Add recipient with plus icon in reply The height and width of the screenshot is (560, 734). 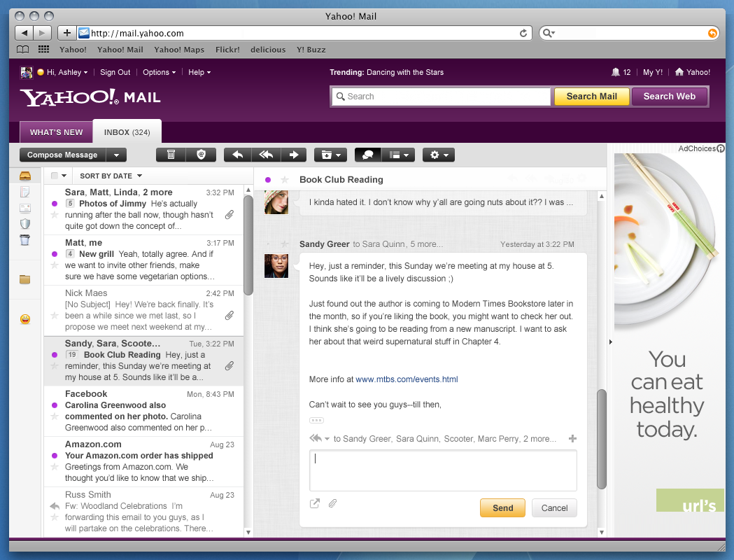pos(572,439)
